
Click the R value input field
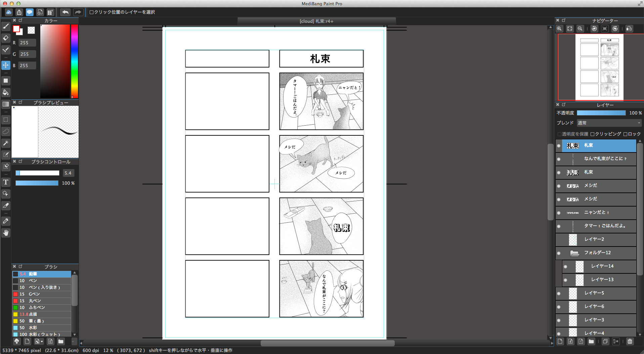coord(27,43)
